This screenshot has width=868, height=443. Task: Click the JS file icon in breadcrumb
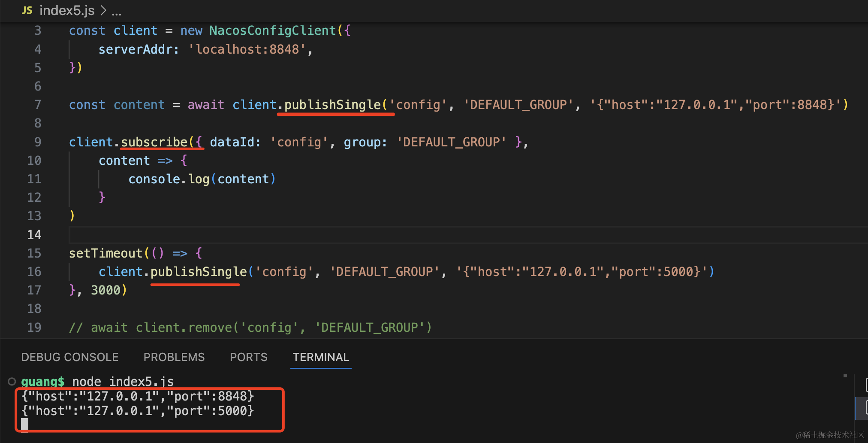pyautogui.click(x=27, y=10)
